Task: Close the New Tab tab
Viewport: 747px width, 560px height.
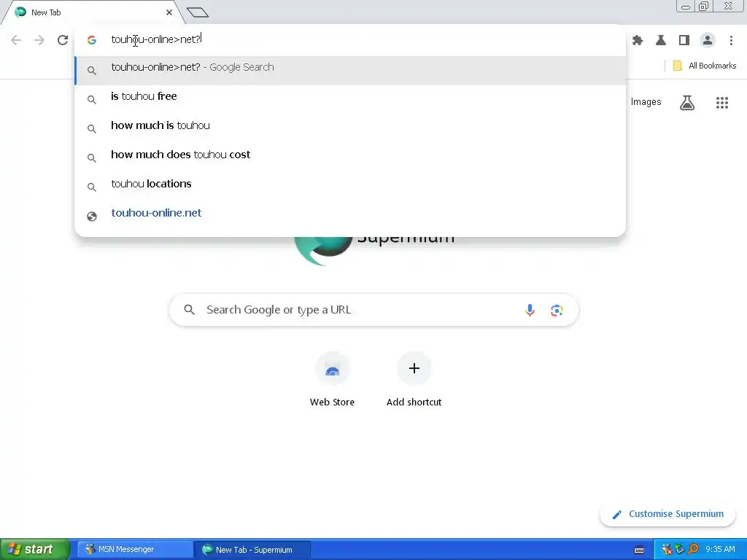Action: pos(169,12)
